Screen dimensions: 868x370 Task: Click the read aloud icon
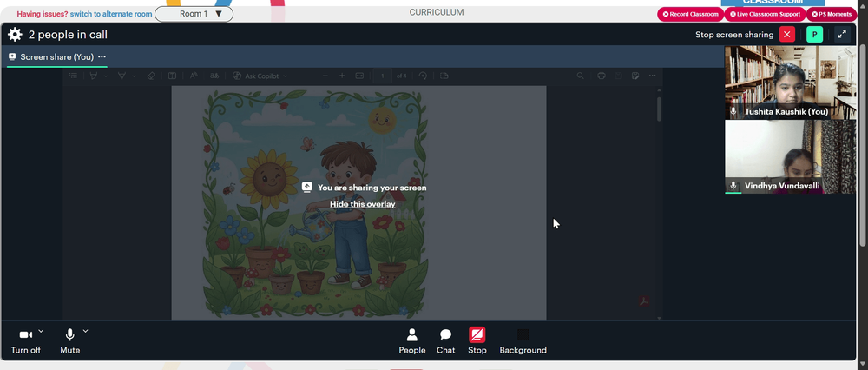coord(194,76)
